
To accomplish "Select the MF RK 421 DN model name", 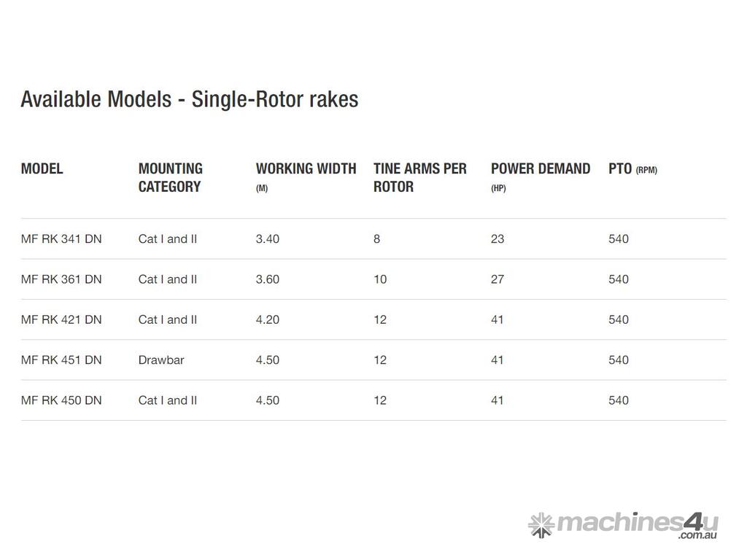I will tap(61, 319).
